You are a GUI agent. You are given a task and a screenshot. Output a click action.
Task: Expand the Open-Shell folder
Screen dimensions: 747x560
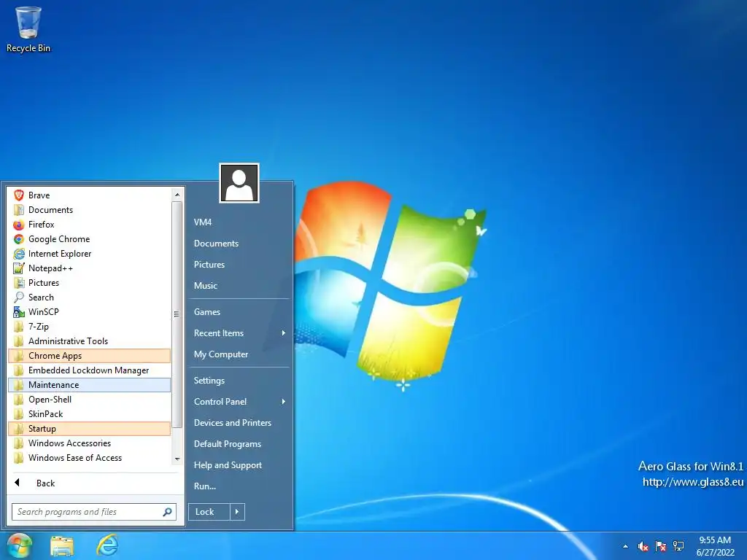point(89,400)
